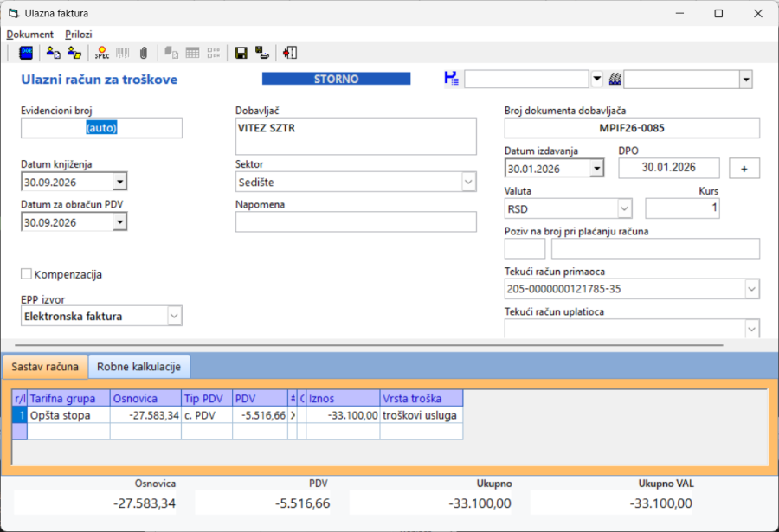
Task: Select the Opšta stopa table cell
Action: (x=68, y=415)
